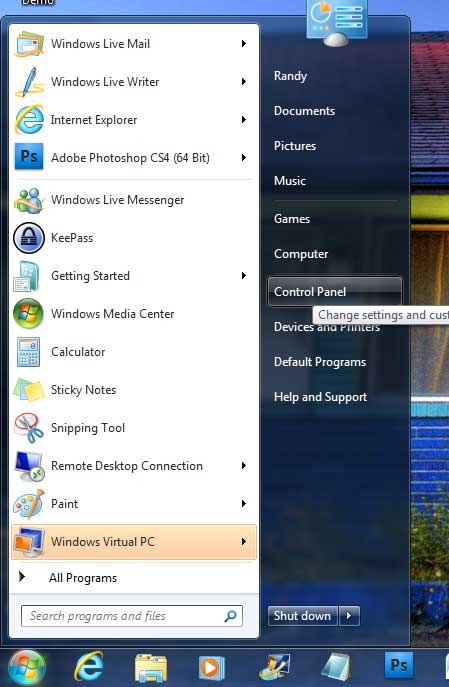Image resolution: width=449 pixels, height=687 pixels.
Task: Launch Windows Media Center icon
Action: [x=28, y=314]
